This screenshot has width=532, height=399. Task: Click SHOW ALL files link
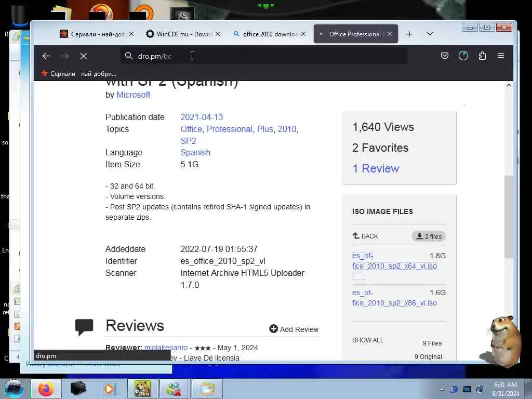[368, 340]
